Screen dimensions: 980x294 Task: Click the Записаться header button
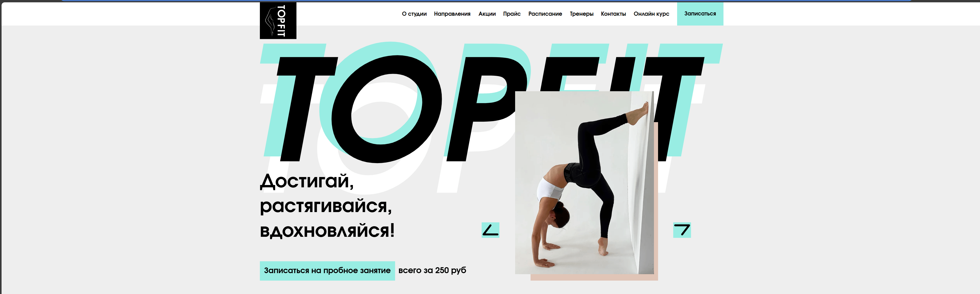click(x=700, y=14)
